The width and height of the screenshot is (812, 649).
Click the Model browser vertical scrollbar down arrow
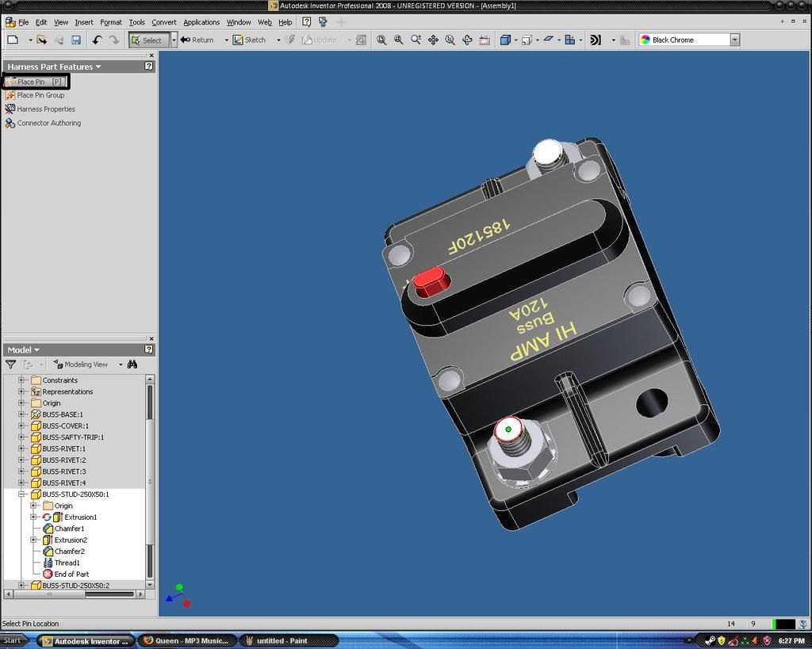[x=150, y=584]
